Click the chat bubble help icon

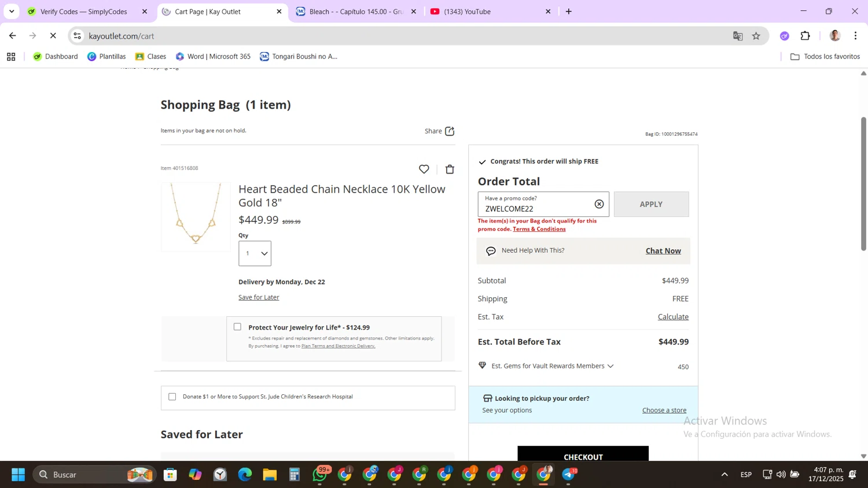pos(491,251)
